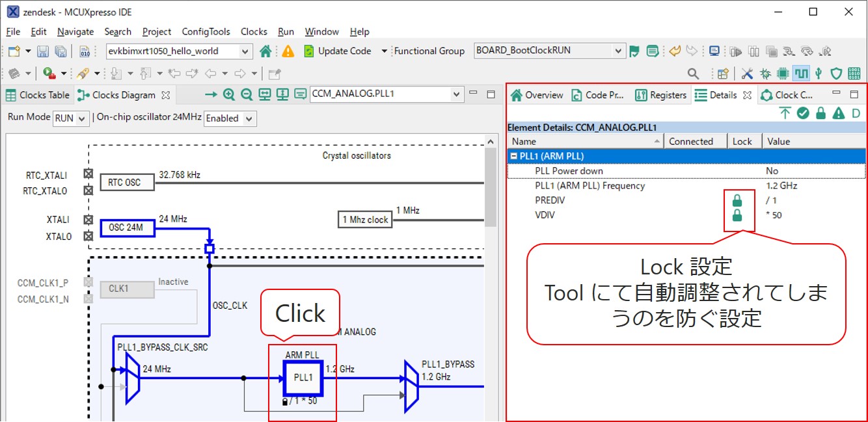Click the up-arrow-to-bar icon in Details toolbar
Viewport: 868px width, 422px height.
tap(785, 113)
